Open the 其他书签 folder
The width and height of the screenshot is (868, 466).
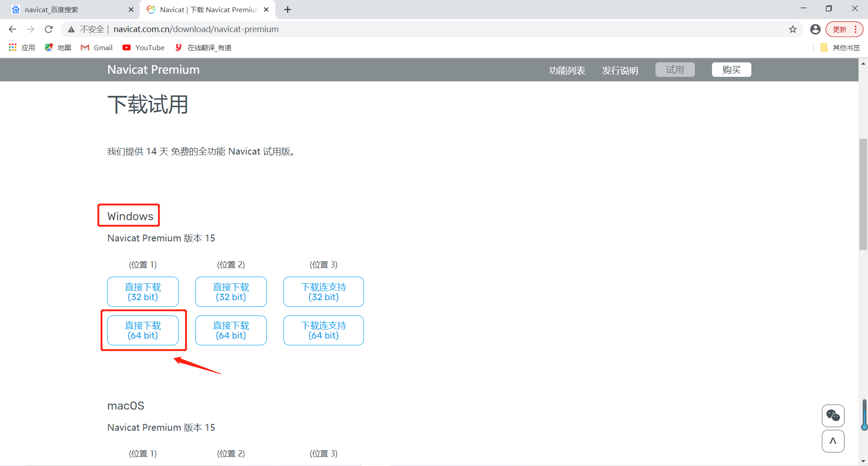840,47
